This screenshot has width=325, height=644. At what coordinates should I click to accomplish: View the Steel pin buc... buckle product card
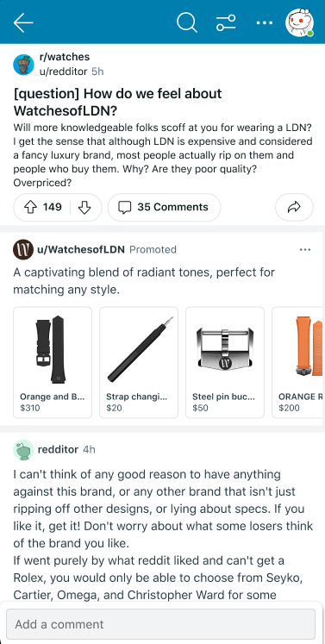[x=225, y=362]
